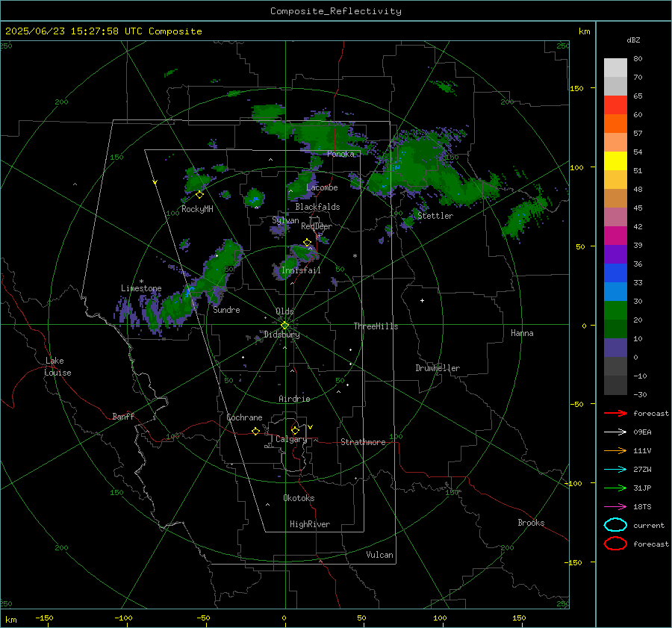
Task: Select the blue 33-36 dBZ color swatch
Action: (x=615, y=273)
